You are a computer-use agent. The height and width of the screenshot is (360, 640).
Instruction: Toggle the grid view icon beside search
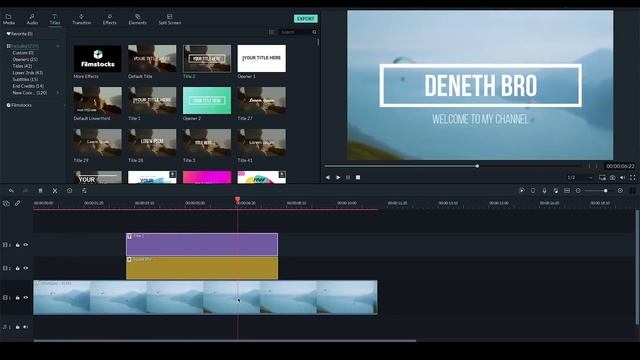pos(271,32)
